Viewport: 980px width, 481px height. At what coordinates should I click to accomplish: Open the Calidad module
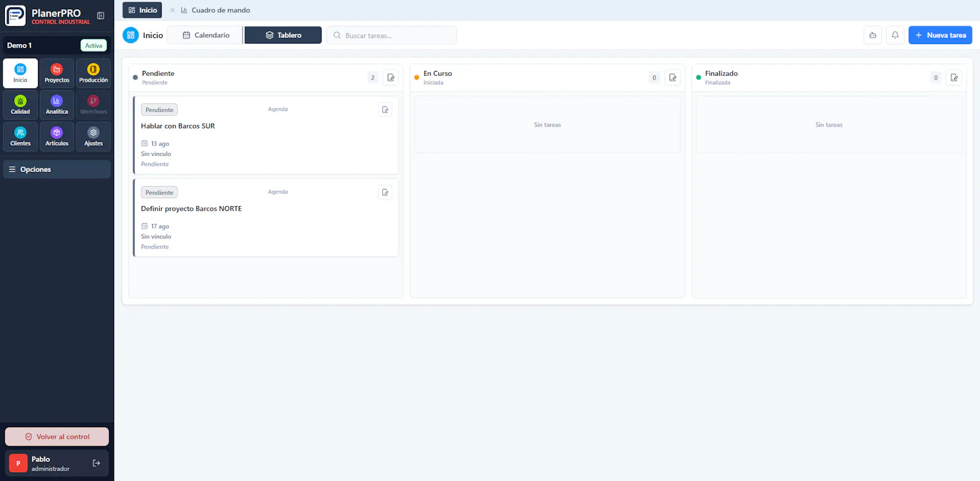(20, 105)
